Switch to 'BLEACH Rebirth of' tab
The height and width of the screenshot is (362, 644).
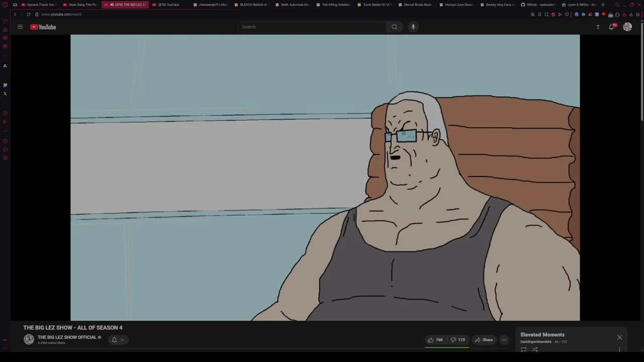coord(252,5)
